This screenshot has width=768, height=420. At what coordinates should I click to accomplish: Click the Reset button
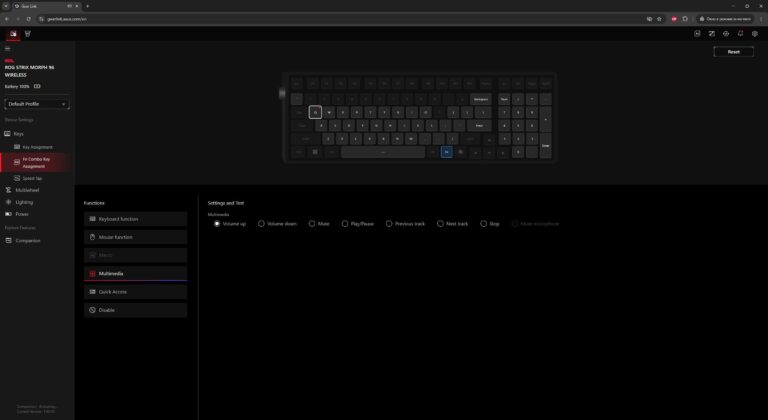(x=733, y=52)
